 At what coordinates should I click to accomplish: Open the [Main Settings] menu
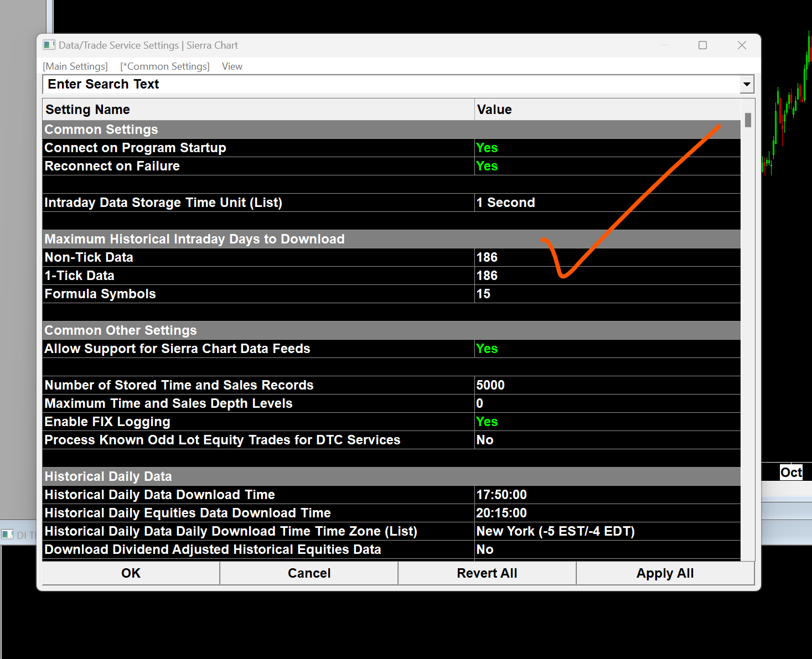point(75,66)
